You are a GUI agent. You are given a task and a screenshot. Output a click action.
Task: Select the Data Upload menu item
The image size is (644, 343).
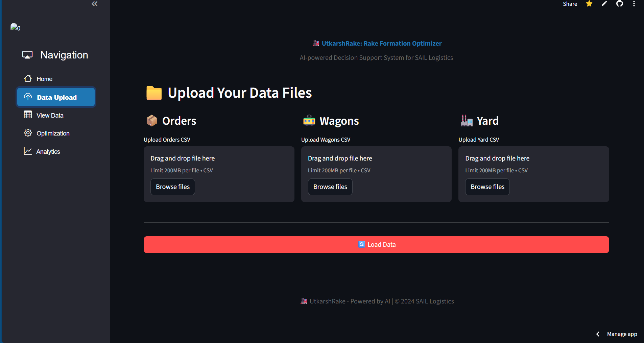pos(56,97)
